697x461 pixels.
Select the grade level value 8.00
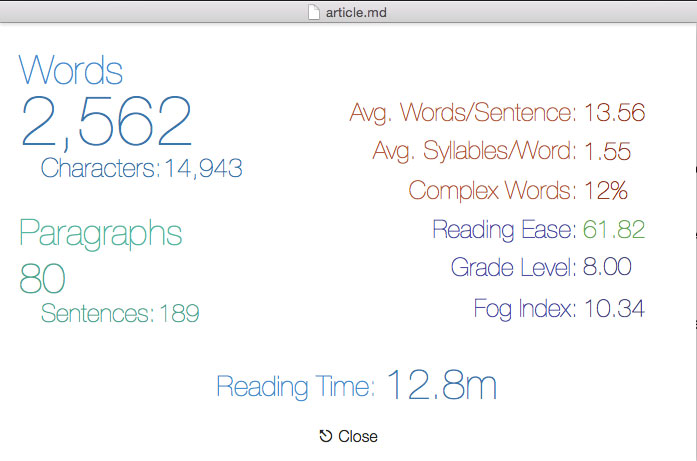[x=607, y=267]
